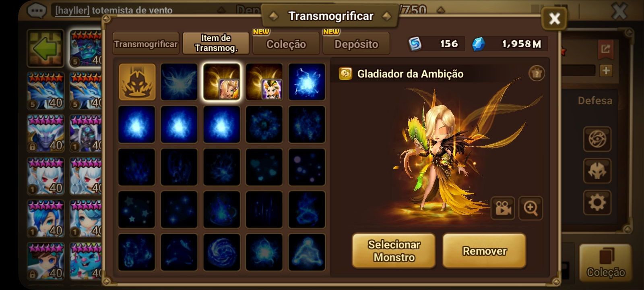Click the green back arrow icon
644x290 pixels.
(45, 48)
